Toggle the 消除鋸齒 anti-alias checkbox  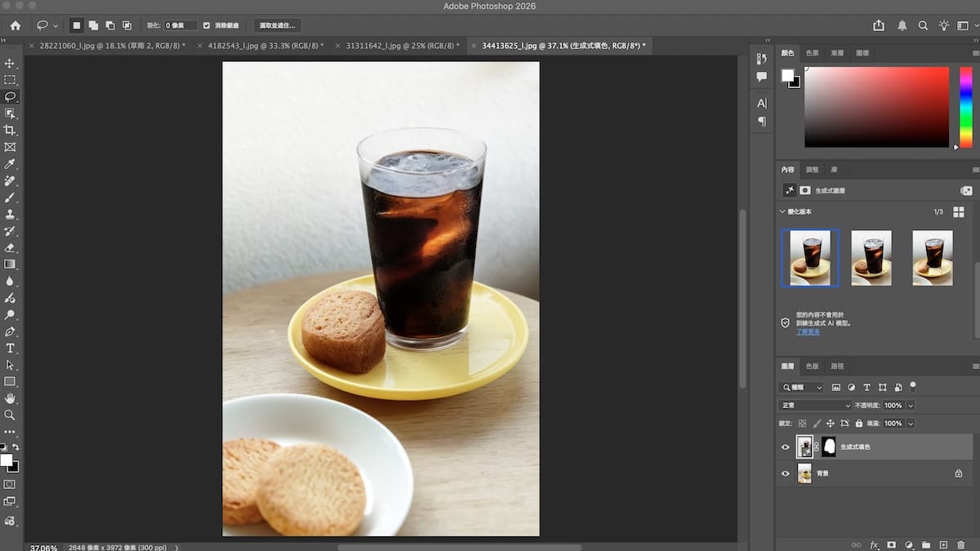[207, 25]
